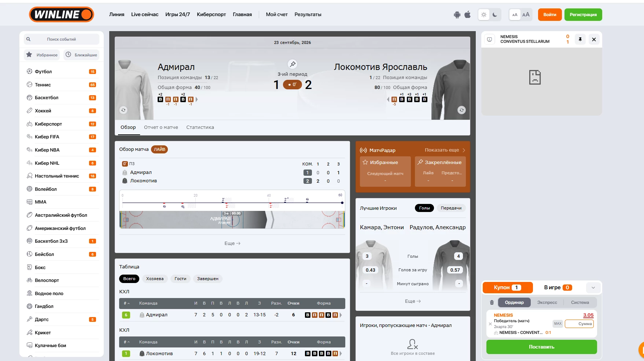
Task: Open Favorites with the star icon
Action: point(29,55)
